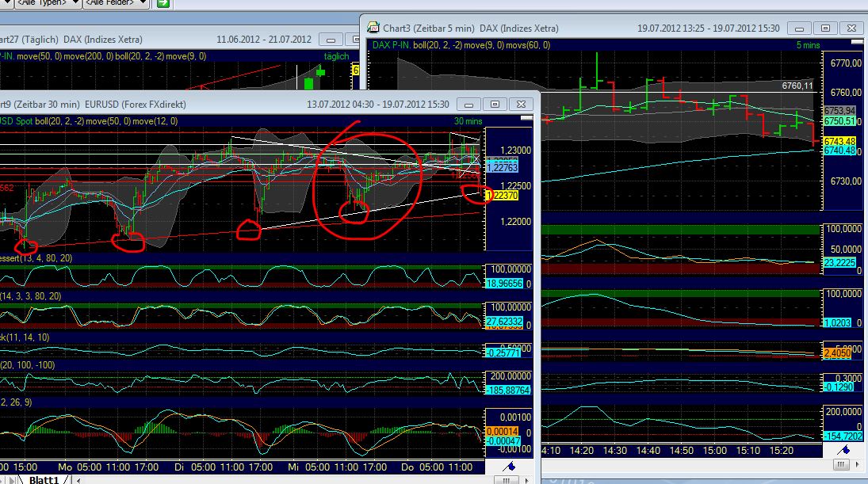Toggle the 5 mins timeframe label on Chart3
868x484 pixels.
[x=808, y=45]
